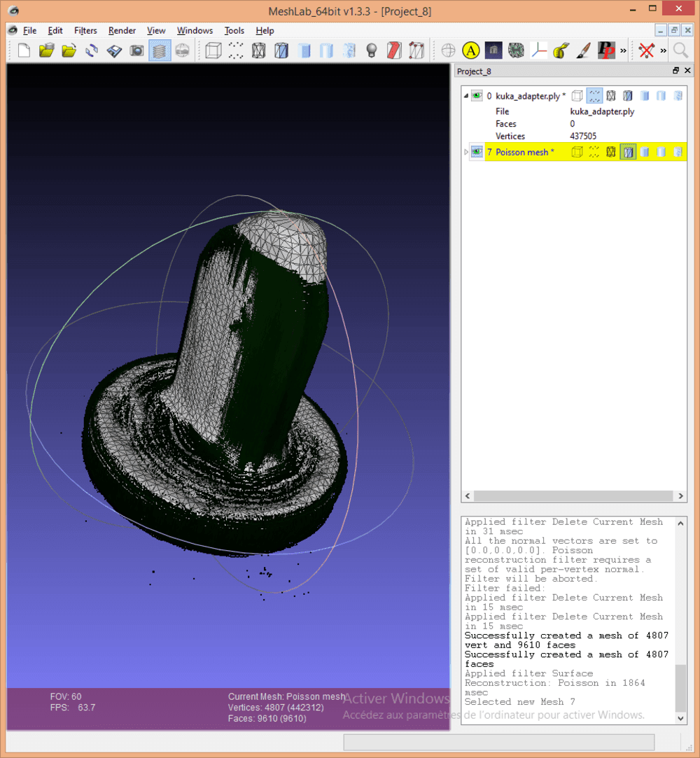The image size is (700, 758).
Task: Click the Save Snapshot camera icon
Action: (x=136, y=50)
